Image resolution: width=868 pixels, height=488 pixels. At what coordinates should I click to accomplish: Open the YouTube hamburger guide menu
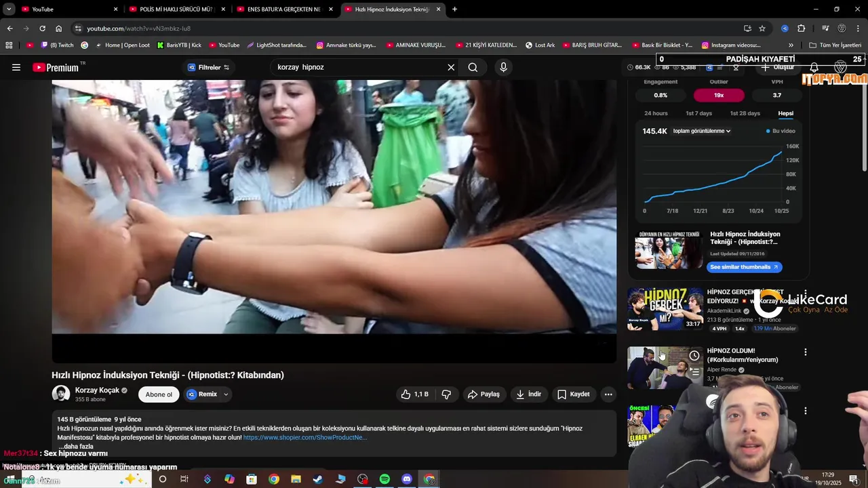coord(16,67)
